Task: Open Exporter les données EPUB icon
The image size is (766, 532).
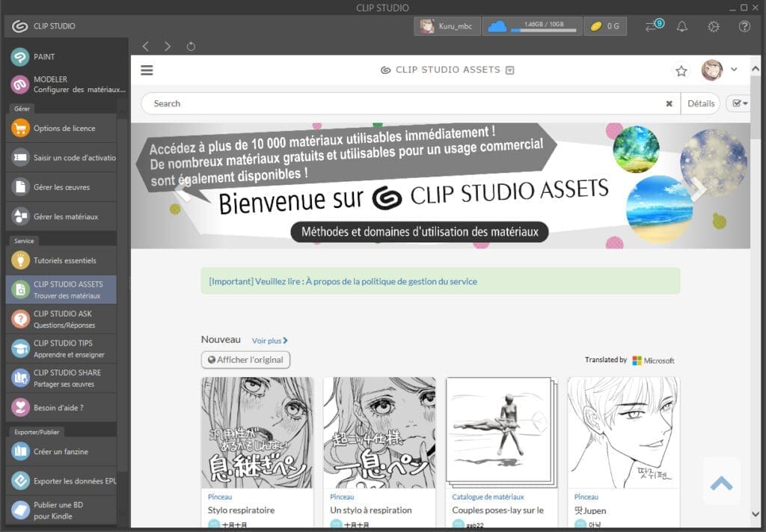Action: [20, 480]
